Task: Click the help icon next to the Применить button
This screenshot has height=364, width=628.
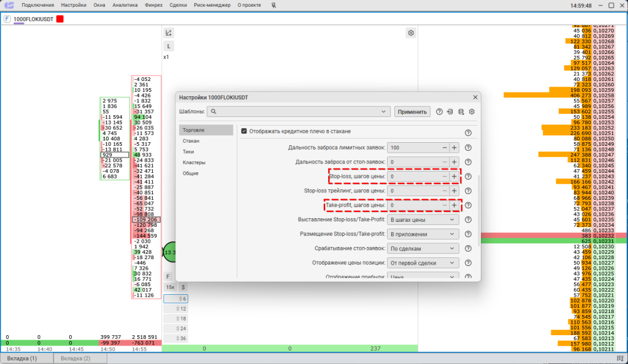Action: click(x=439, y=112)
